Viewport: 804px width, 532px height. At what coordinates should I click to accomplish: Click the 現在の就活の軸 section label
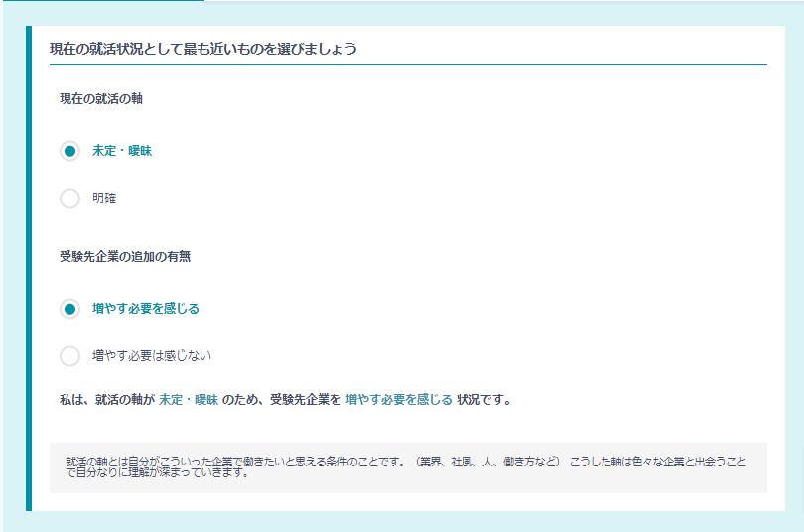pos(101,99)
